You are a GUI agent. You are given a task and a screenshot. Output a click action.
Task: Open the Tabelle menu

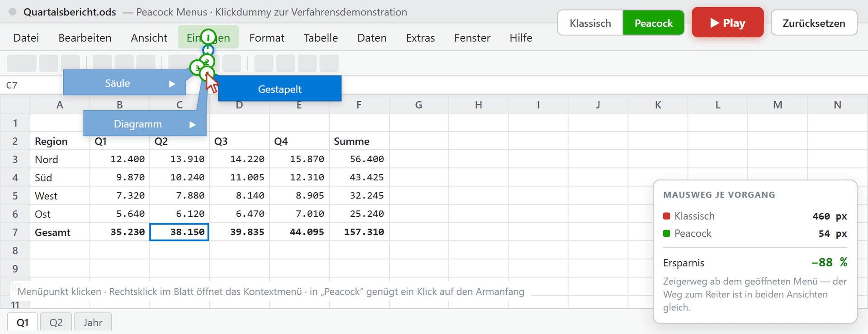coord(321,38)
